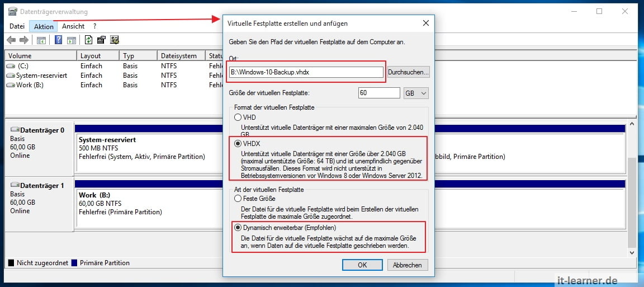Screen dimensions: 644x287
Task: Click the Forward arrow toolbar icon
Action: point(24,40)
